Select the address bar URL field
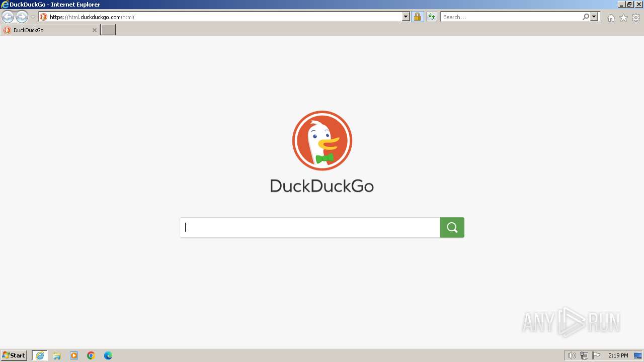The height and width of the screenshot is (362, 644). pos(225,17)
